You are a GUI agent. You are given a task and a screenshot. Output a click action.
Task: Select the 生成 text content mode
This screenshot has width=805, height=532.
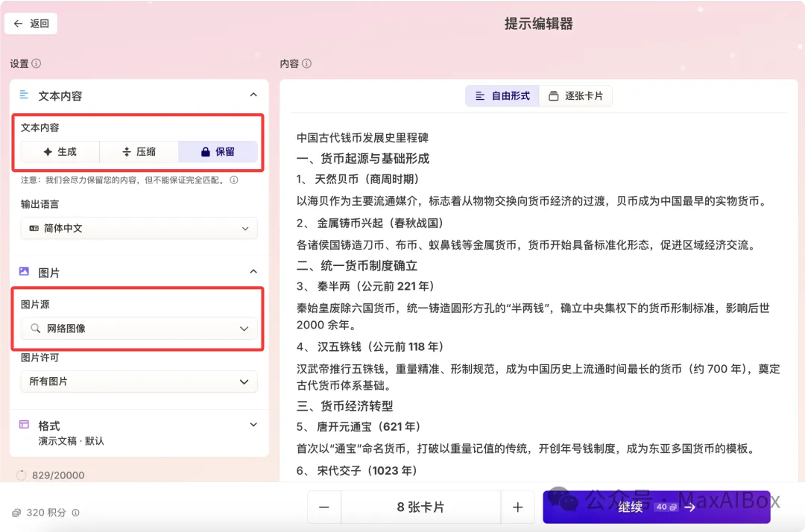[60, 152]
